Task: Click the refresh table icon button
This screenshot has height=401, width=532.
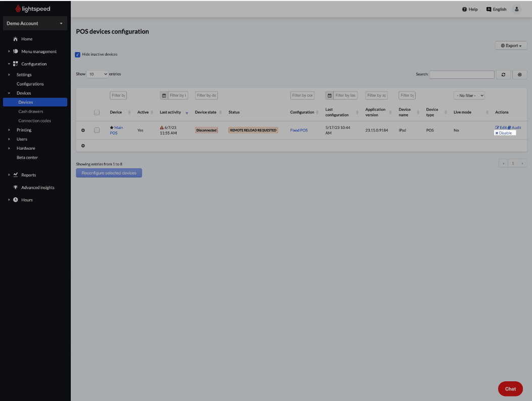Action: click(503, 74)
